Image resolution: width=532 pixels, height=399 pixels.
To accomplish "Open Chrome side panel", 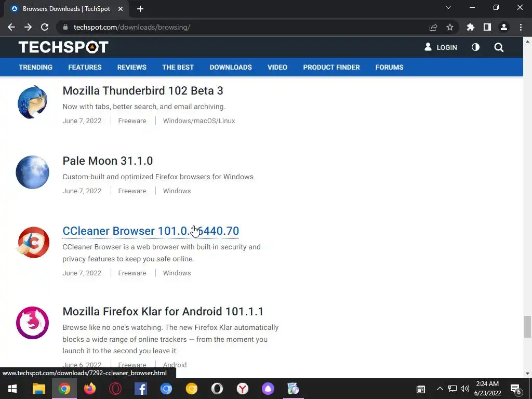I will coord(487,27).
